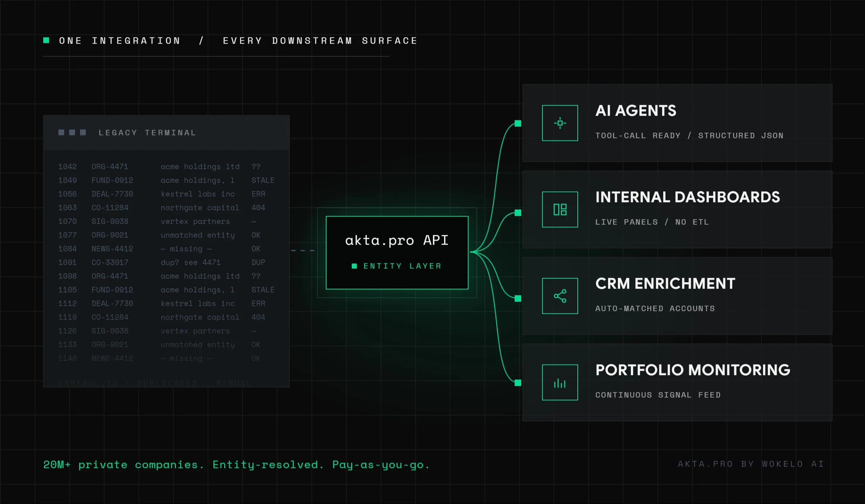The height and width of the screenshot is (504, 865).
Task: Click the green connector node at CRM Enrichment card
Action: (x=518, y=298)
